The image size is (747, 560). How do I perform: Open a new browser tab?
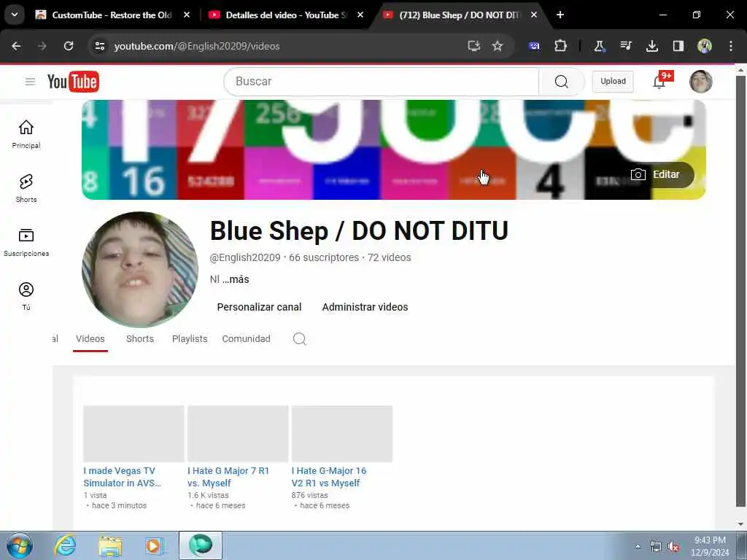tap(560, 15)
